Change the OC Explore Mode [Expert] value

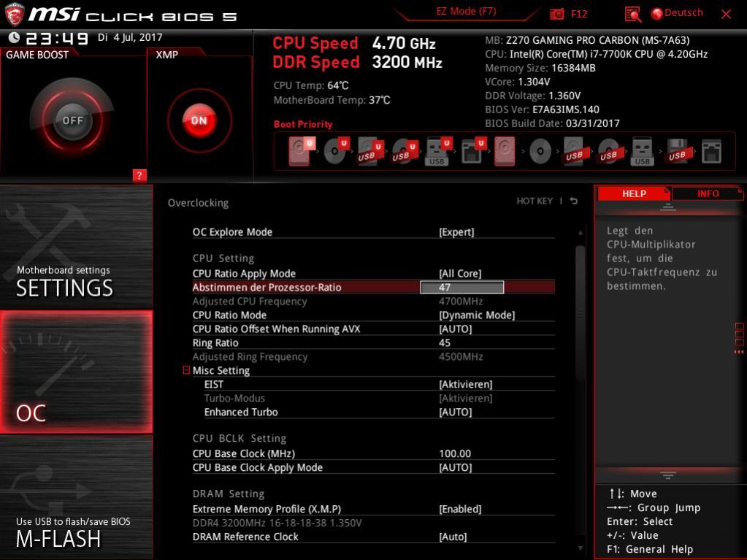pos(456,232)
